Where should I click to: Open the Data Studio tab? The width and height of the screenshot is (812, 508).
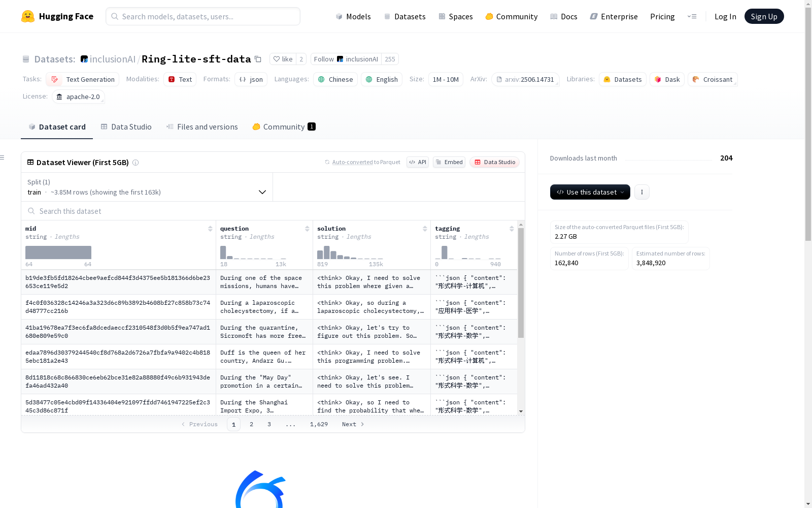(x=126, y=127)
